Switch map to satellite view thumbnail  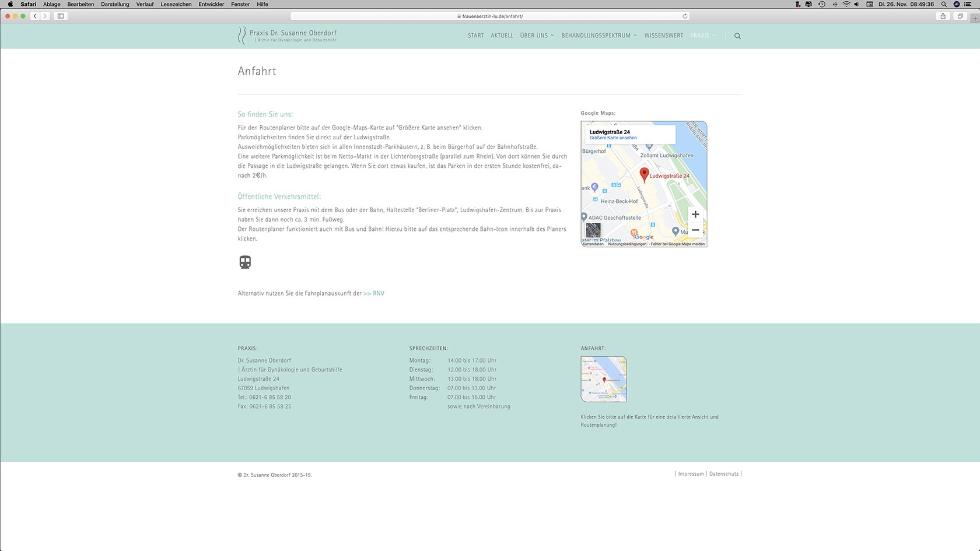tap(593, 230)
